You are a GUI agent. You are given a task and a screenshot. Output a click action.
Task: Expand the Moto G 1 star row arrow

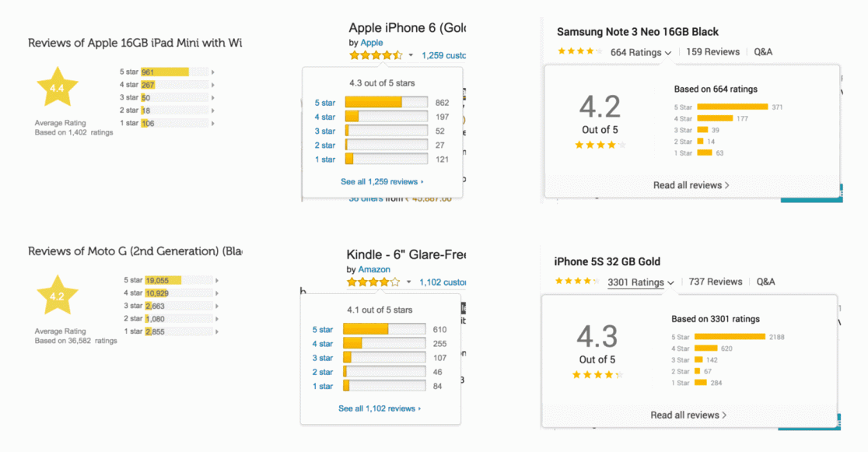tap(217, 331)
